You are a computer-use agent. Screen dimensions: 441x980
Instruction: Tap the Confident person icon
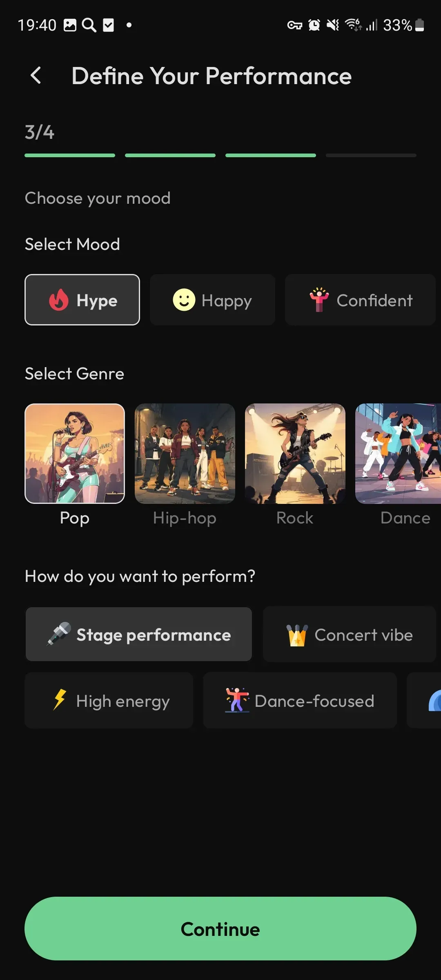pyautogui.click(x=319, y=300)
